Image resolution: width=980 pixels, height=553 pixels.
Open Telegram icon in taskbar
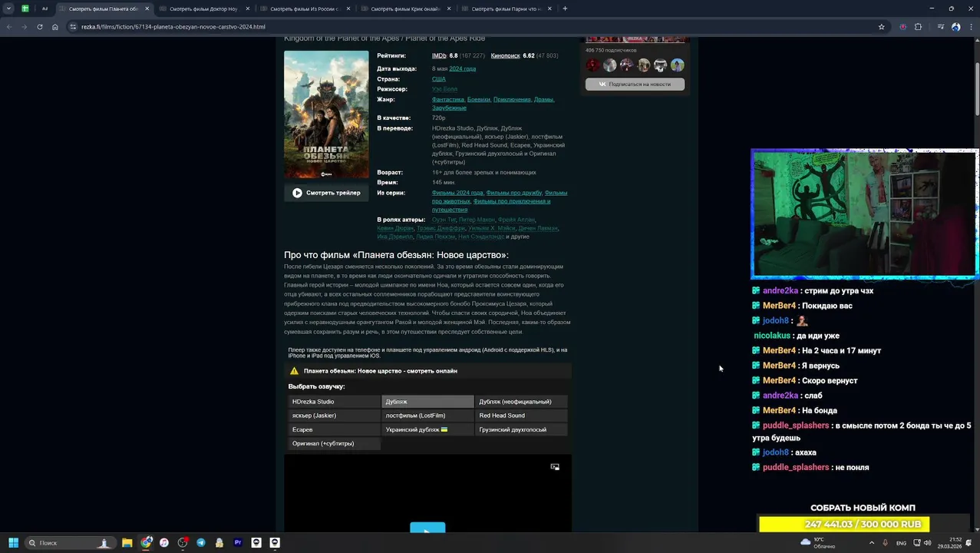coord(201,542)
